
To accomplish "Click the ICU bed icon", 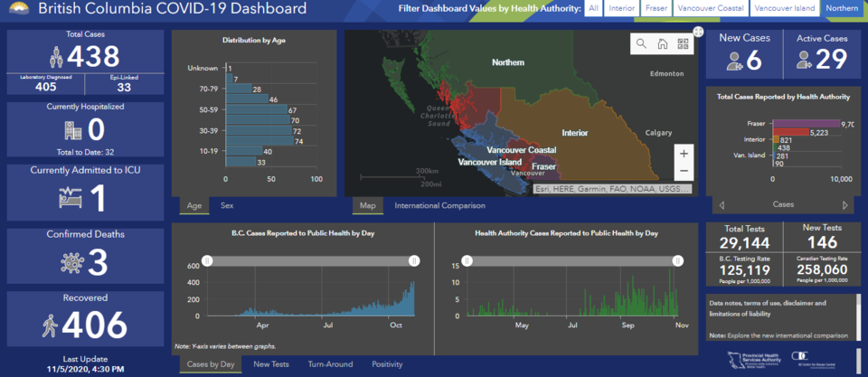I will tap(71, 198).
